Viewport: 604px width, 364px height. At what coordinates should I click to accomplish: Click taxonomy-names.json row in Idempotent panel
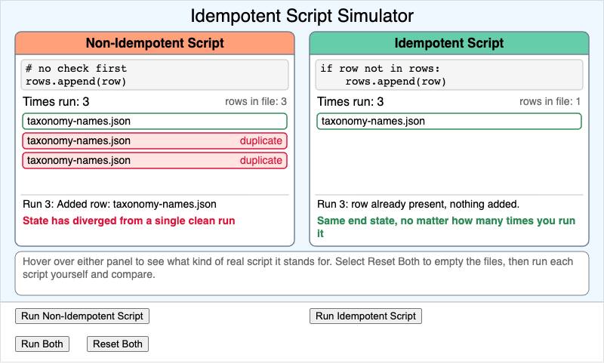click(x=449, y=122)
